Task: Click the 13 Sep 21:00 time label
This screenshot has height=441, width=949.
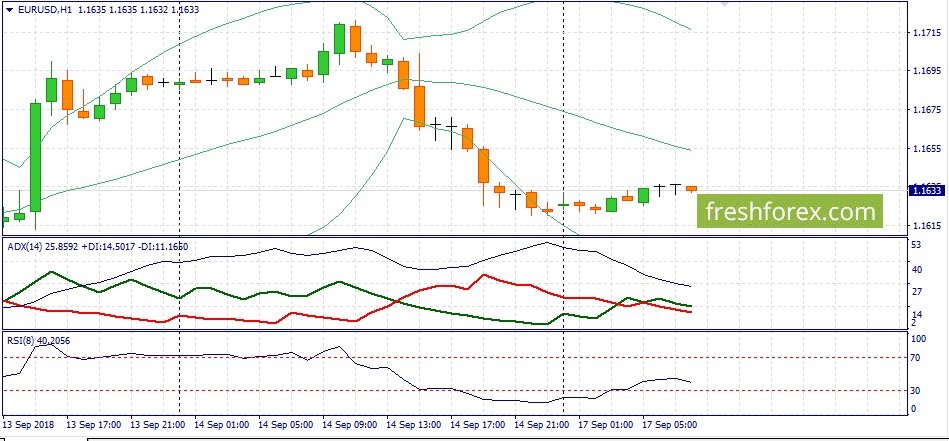Action: [x=157, y=425]
